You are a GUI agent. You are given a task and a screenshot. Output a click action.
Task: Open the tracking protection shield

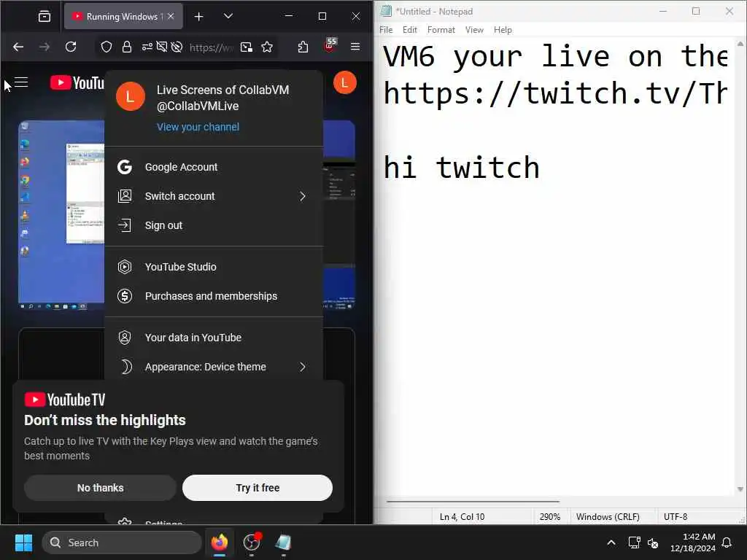[107, 47]
